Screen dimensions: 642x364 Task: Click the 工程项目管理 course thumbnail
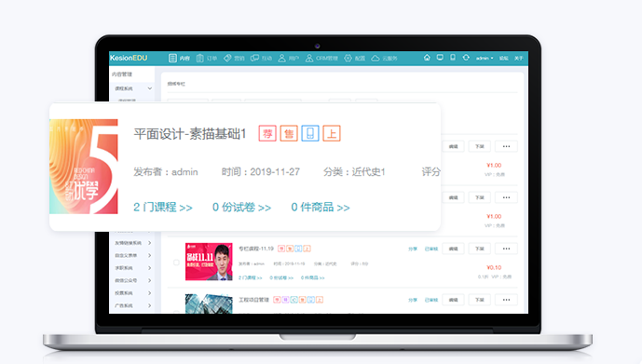209,303
